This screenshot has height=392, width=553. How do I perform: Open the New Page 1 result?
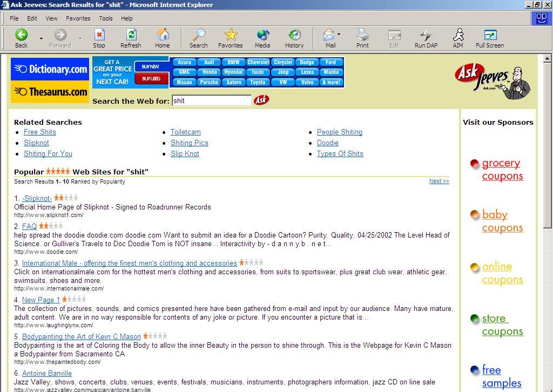(x=41, y=300)
